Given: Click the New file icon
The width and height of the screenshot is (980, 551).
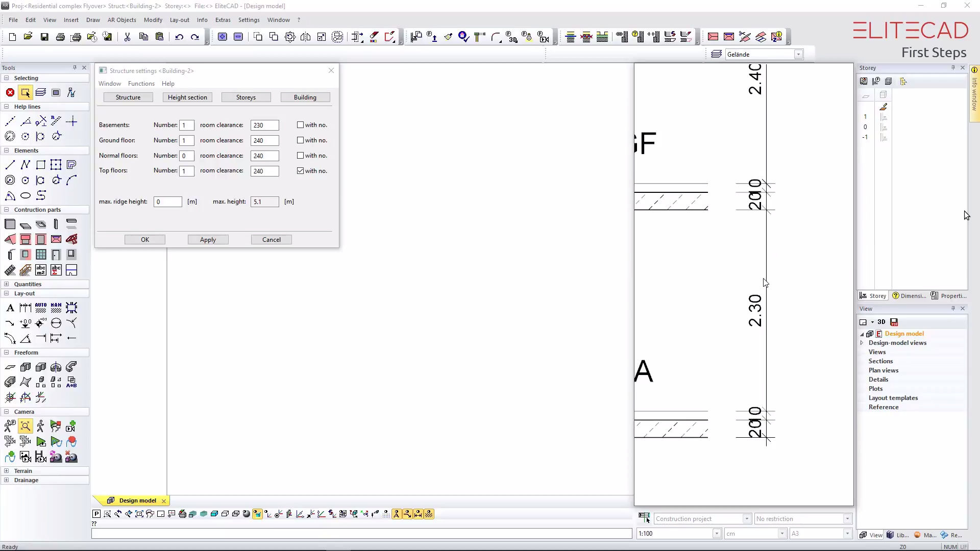Looking at the screenshot, I should tap(12, 37).
